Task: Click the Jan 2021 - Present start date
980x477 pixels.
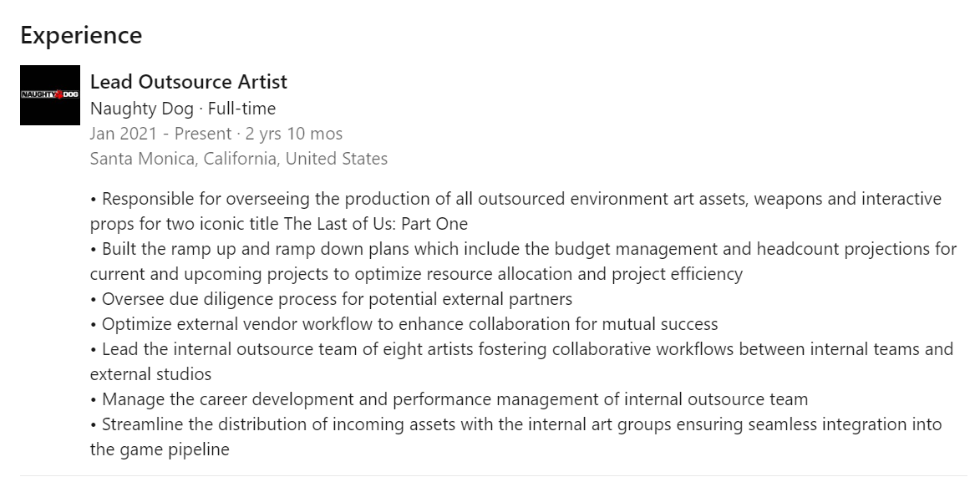Action: pos(160,134)
